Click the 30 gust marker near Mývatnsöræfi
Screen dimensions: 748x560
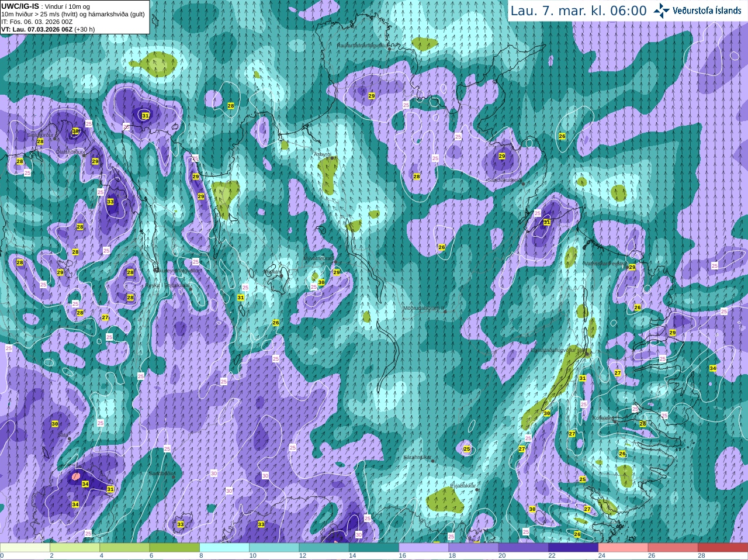(321, 282)
